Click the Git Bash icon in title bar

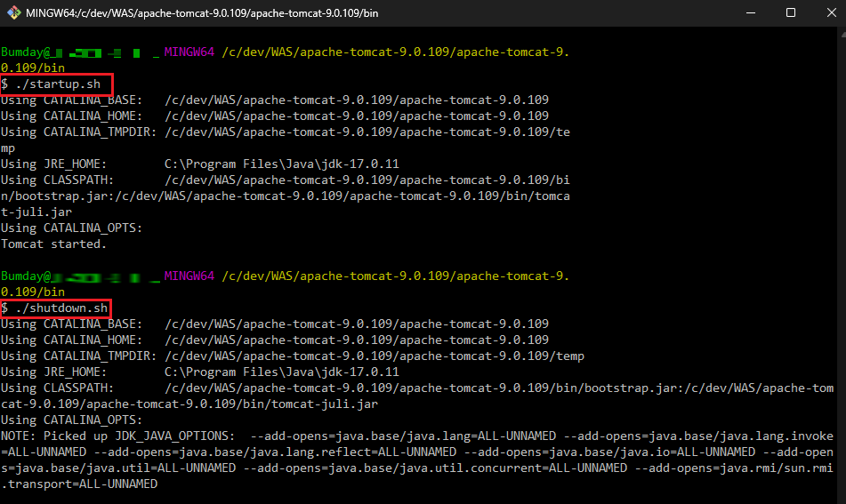pos(14,12)
